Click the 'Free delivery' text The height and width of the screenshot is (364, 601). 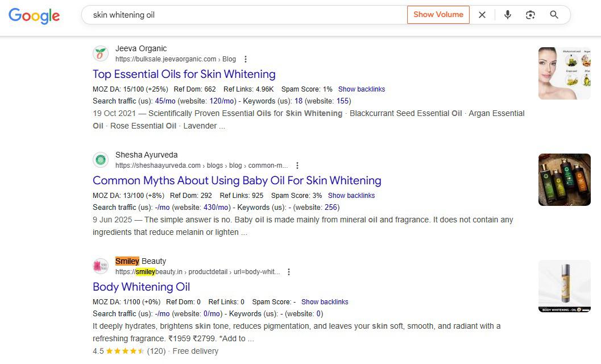[196, 351]
